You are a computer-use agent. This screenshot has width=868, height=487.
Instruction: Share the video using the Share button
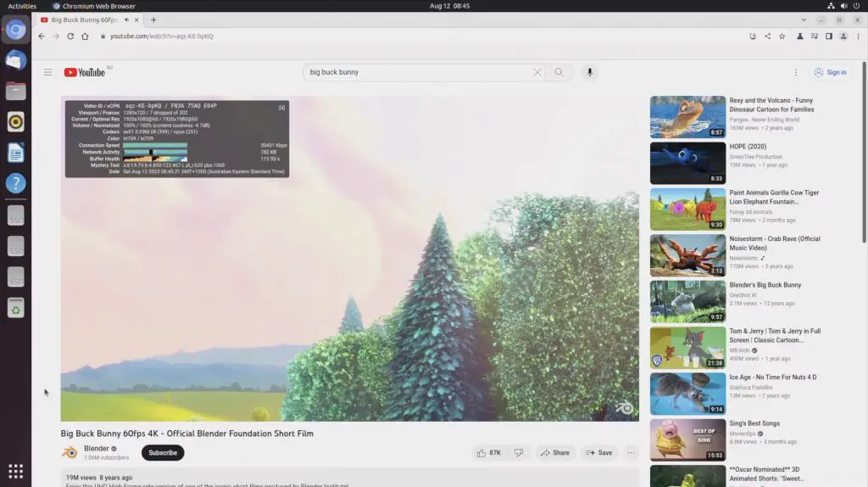pyautogui.click(x=555, y=453)
